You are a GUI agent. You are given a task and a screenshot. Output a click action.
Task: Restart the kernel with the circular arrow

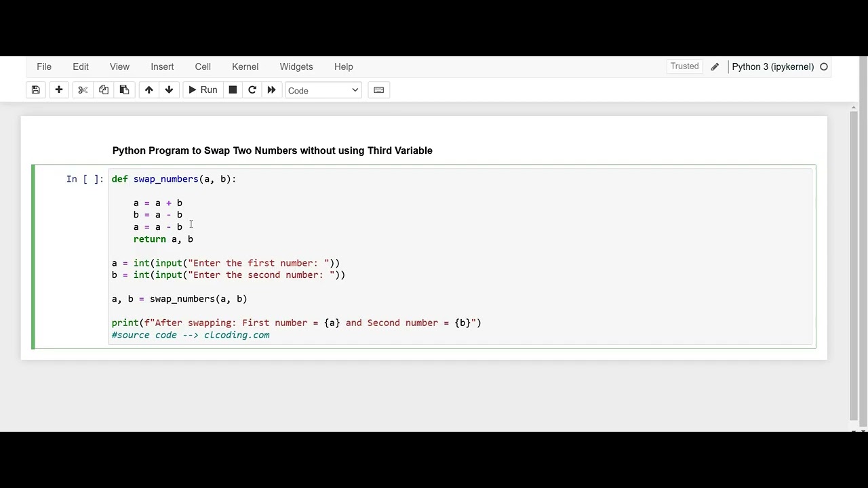(252, 90)
